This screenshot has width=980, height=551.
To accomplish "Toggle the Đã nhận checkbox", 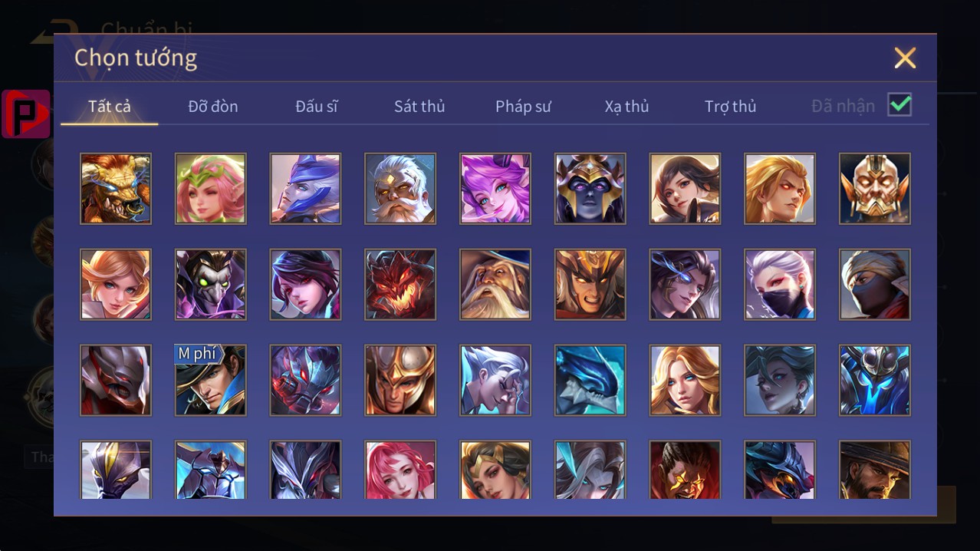I will (899, 105).
